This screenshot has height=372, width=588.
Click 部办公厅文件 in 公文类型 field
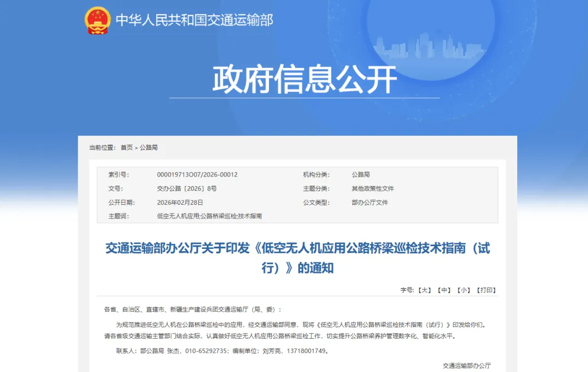370,202
